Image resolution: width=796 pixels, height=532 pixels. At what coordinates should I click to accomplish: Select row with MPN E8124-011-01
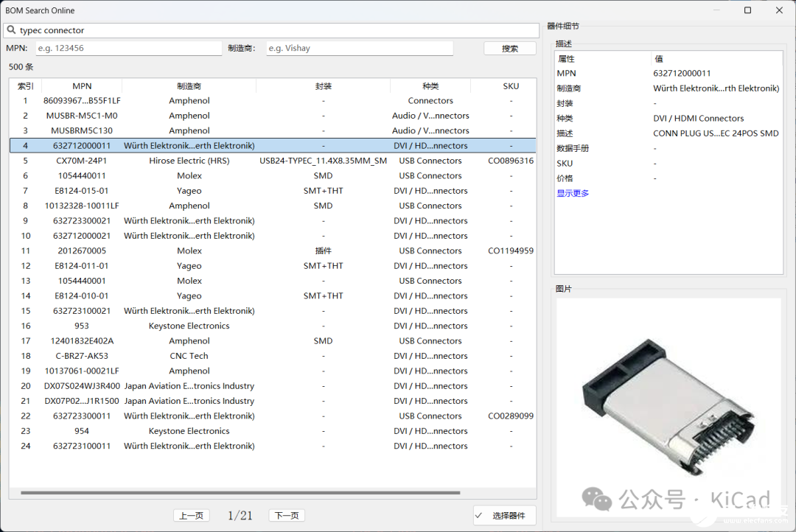point(273,265)
